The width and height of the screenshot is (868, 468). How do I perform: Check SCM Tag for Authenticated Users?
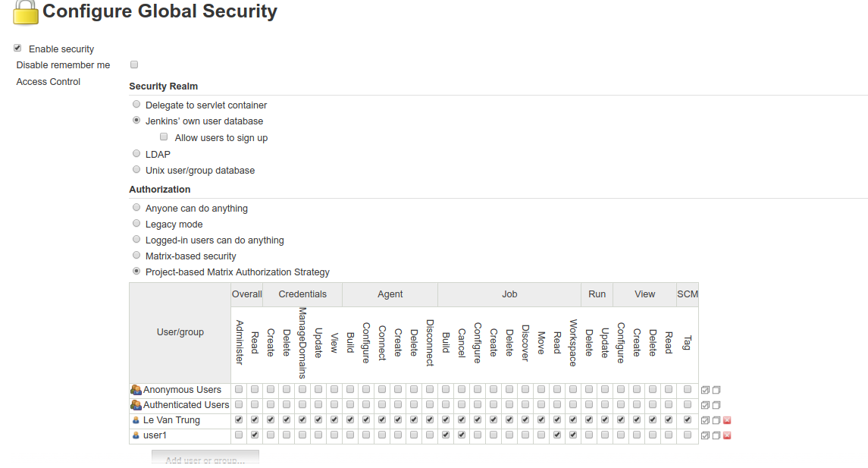pyautogui.click(x=688, y=404)
